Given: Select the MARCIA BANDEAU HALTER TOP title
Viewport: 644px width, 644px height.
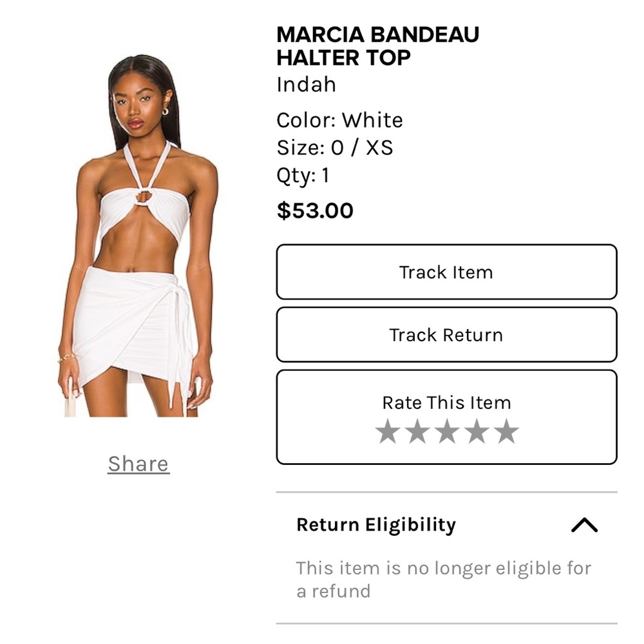Looking at the screenshot, I should pyautogui.click(x=377, y=46).
